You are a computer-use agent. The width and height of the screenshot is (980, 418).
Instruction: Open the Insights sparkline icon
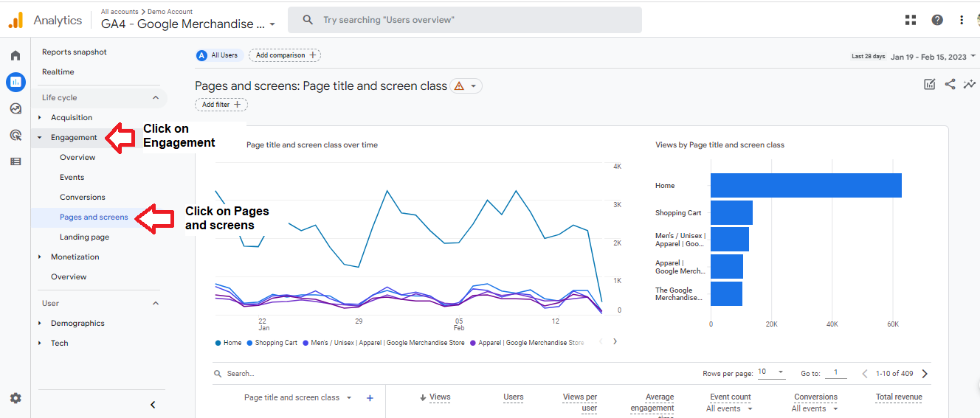(970, 85)
